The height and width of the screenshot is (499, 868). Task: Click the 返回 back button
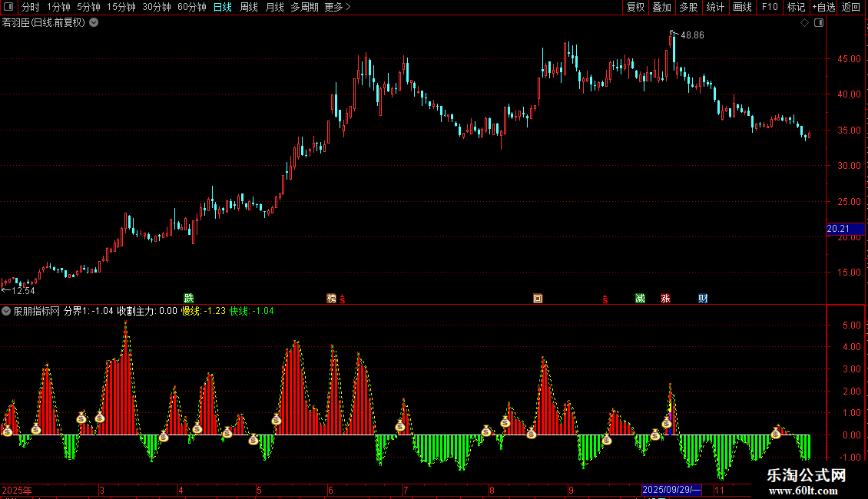pyautogui.click(x=851, y=7)
